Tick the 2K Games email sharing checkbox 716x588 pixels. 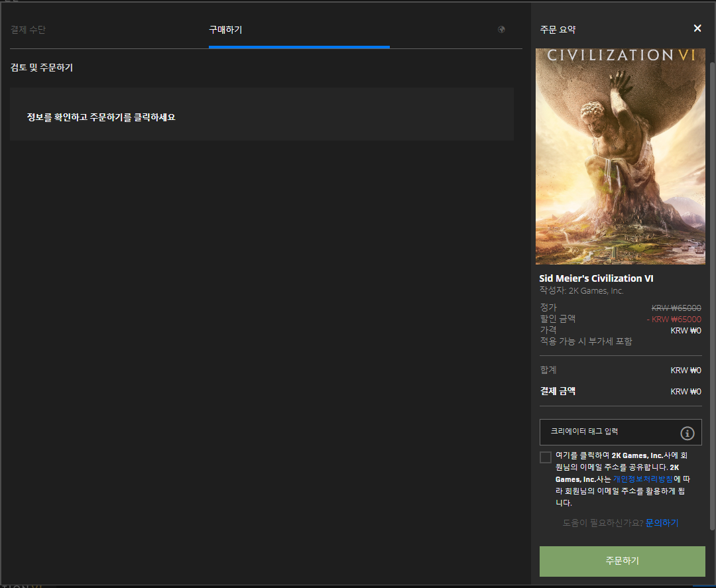545,457
